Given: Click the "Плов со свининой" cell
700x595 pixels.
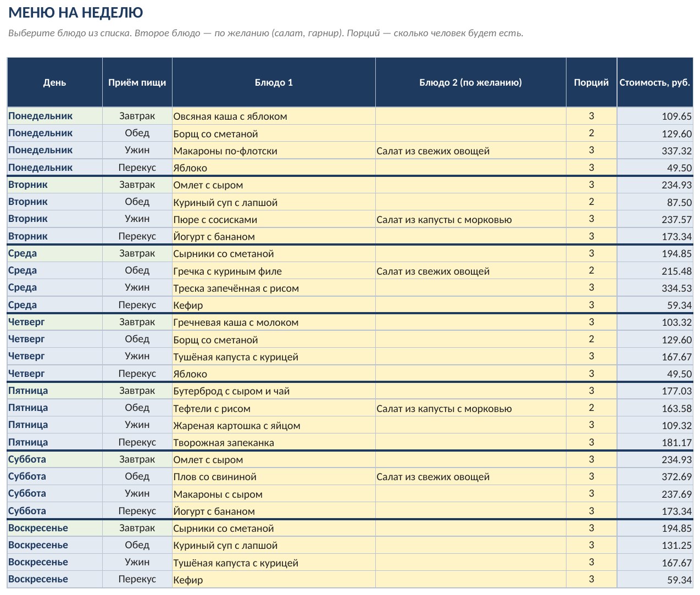Looking at the screenshot, I should [274, 476].
